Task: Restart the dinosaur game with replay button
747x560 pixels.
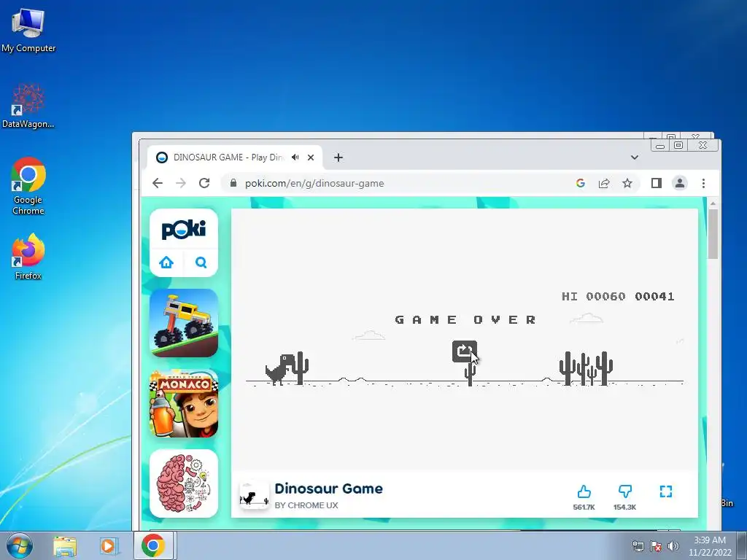Action: 465,351
